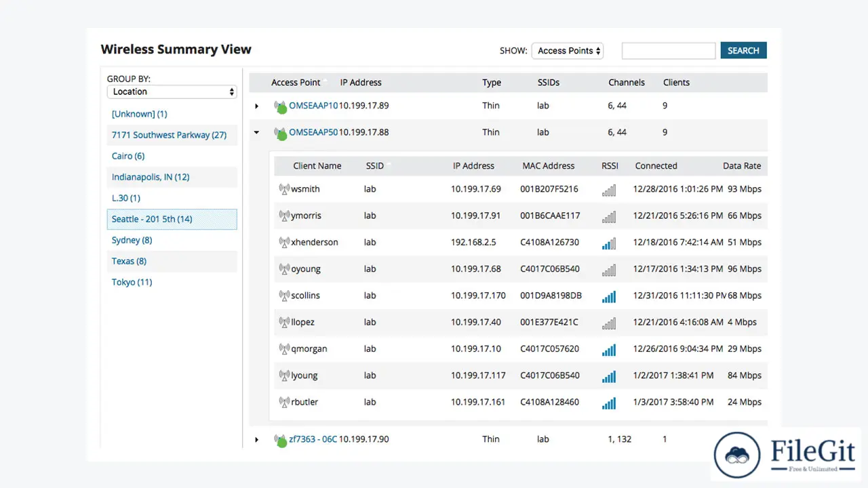Expand the zf7363 - 06C row
The image size is (868, 488).
257,440
